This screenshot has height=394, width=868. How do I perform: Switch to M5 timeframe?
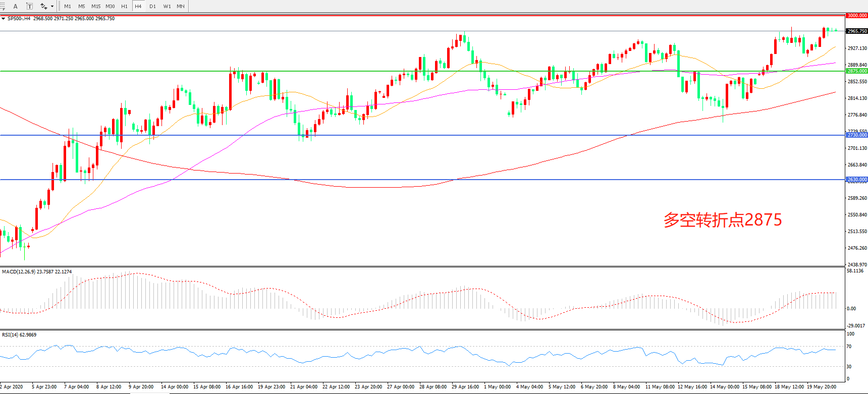coord(82,7)
